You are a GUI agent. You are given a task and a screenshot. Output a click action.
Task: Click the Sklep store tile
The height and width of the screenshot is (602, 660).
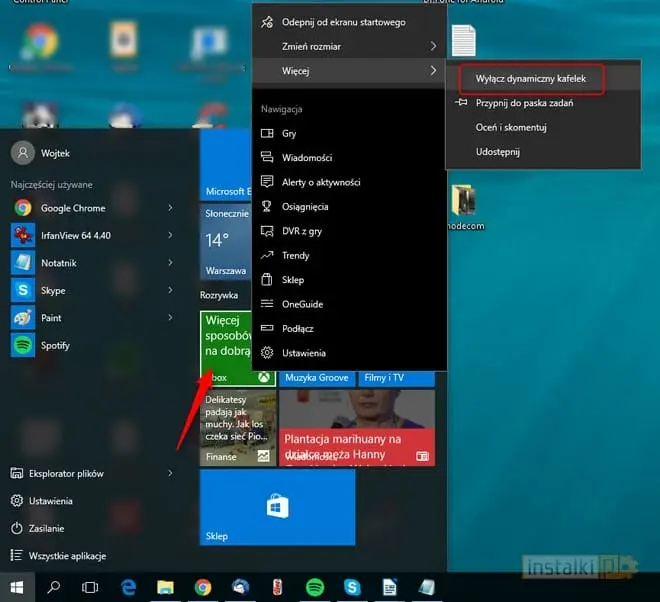pyautogui.click(x=277, y=507)
